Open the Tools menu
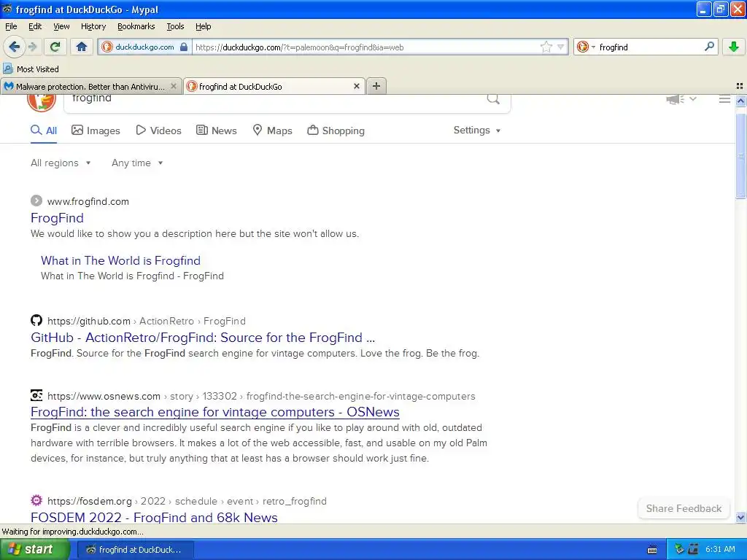 coord(175,27)
